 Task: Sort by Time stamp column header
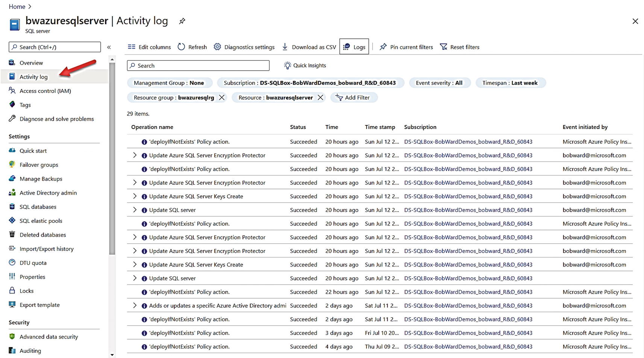[380, 127]
